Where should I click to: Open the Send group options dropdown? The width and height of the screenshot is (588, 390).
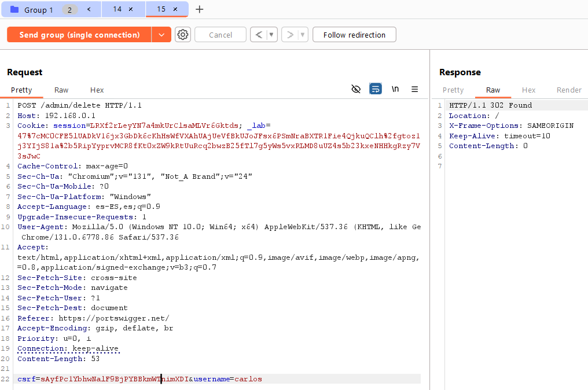coord(161,35)
